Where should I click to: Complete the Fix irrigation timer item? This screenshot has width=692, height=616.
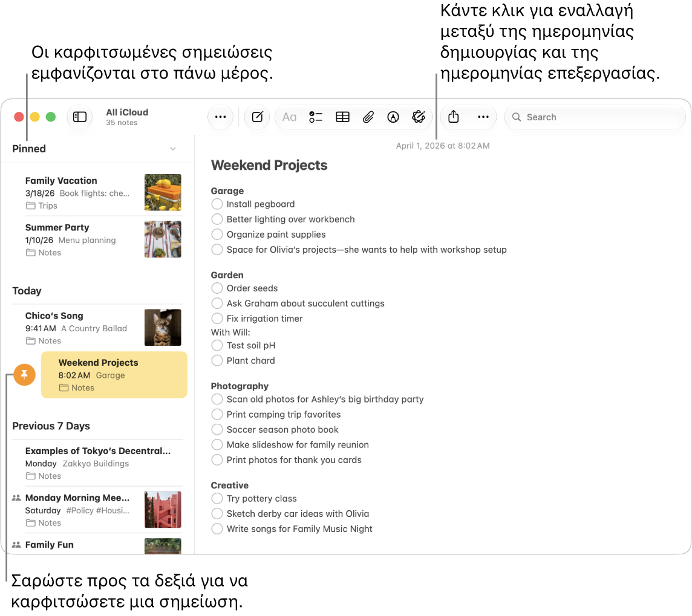(x=217, y=319)
